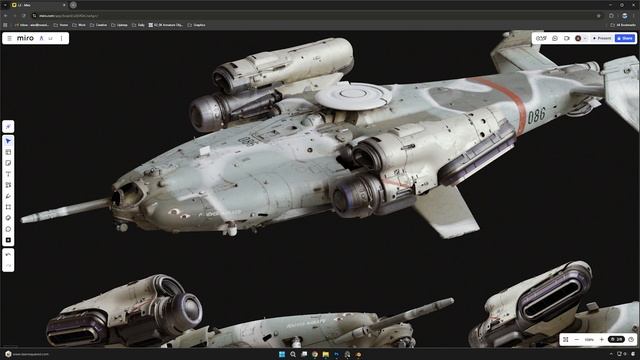Click the miro logo

point(25,38)
